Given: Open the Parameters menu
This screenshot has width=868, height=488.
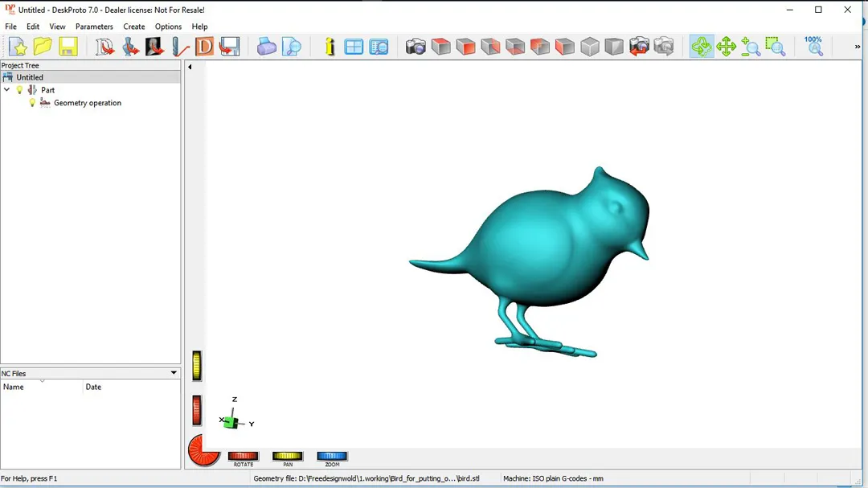Looking at the screenshot, I should click(94, 27).
